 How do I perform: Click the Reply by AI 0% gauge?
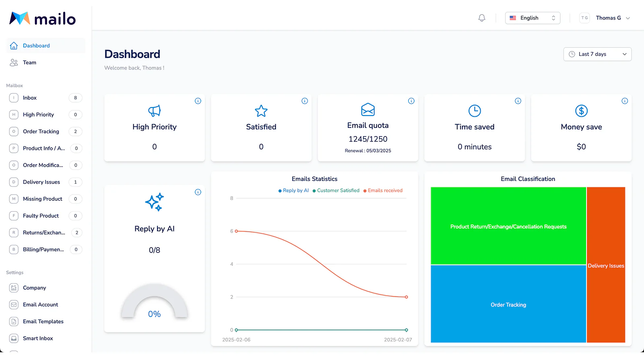click(155, 302)
